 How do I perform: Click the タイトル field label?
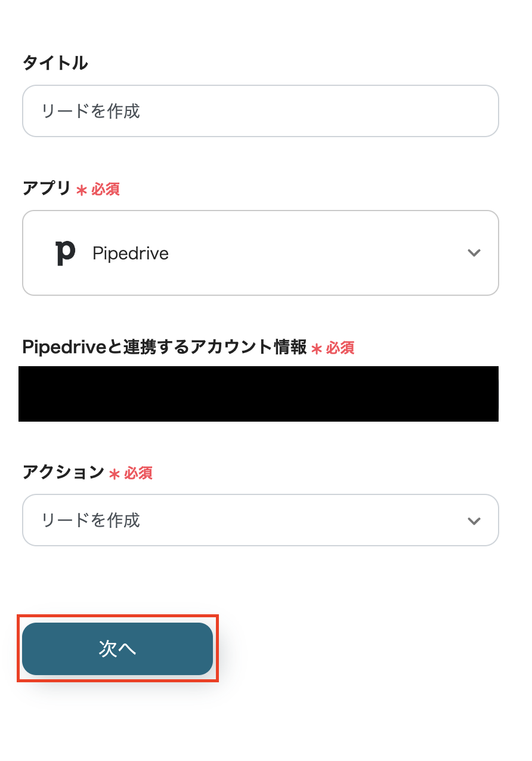tap(55, 63)
